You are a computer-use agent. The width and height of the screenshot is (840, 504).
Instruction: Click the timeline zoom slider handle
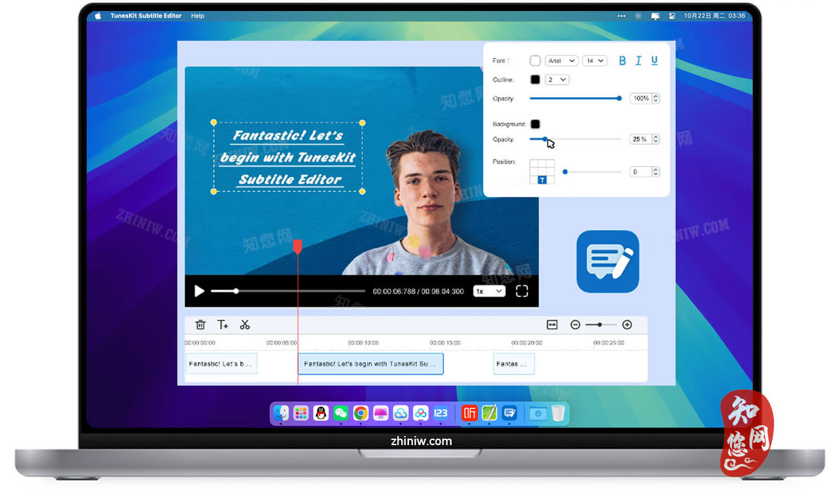600,325
